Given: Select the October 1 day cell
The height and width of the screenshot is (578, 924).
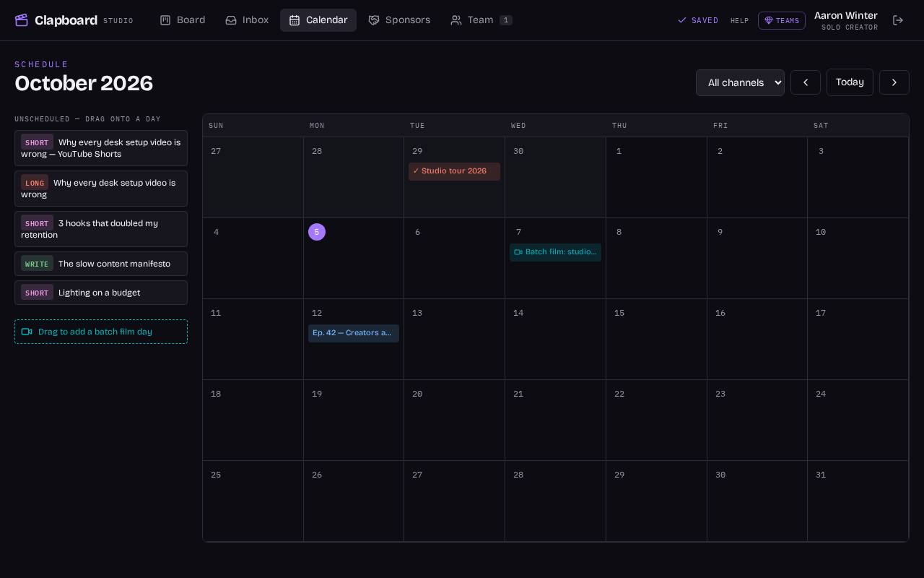Looking at the screenshot, I should click(x=656, y=177).
